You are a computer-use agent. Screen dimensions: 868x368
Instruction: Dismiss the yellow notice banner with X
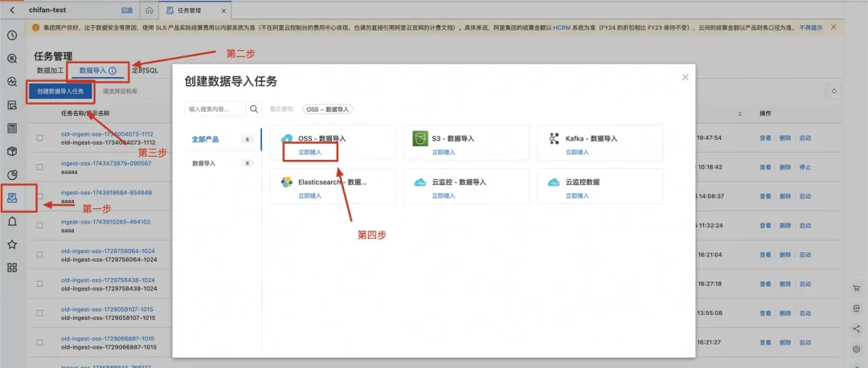[x=833, y=27]
